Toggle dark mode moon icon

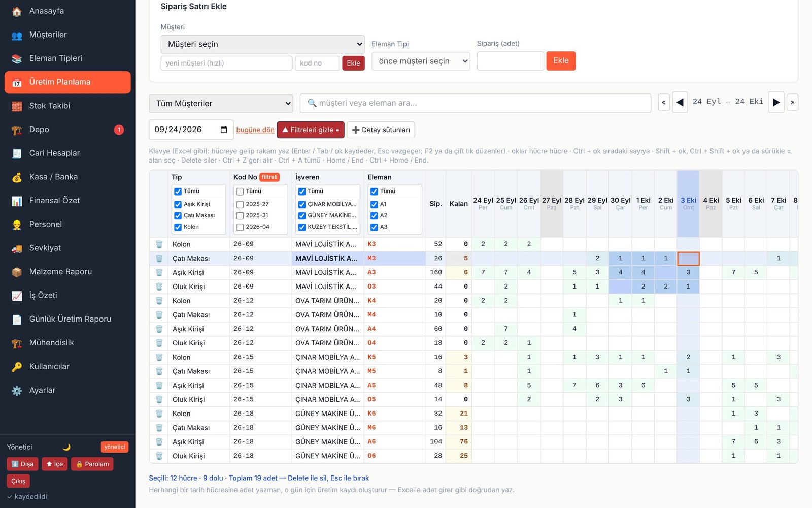tap(66, 447)
